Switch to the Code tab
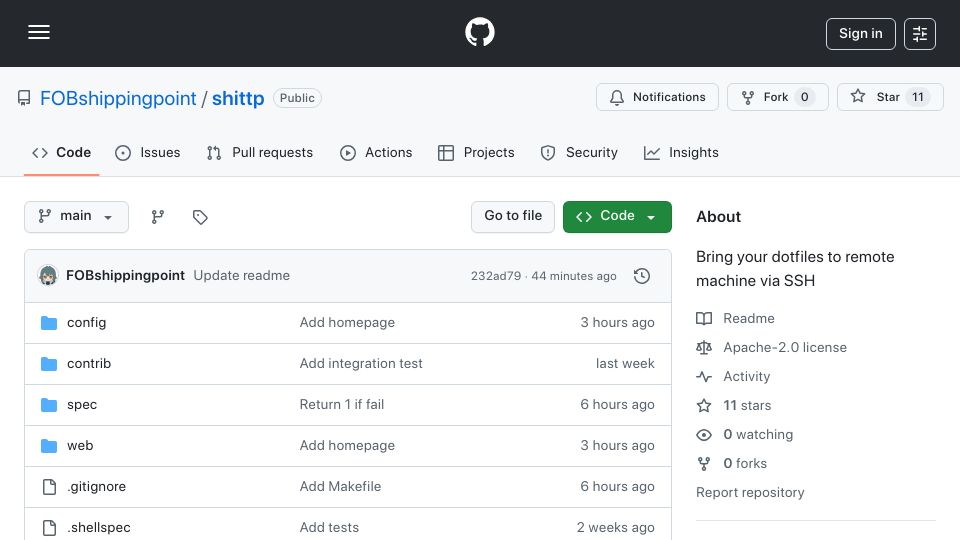 click(x=61, y=152)
